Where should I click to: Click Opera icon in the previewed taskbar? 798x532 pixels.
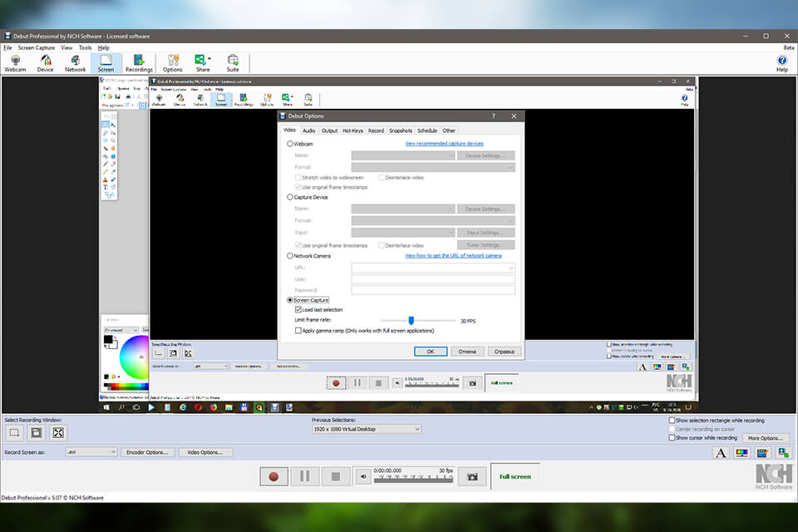[198, 407]
